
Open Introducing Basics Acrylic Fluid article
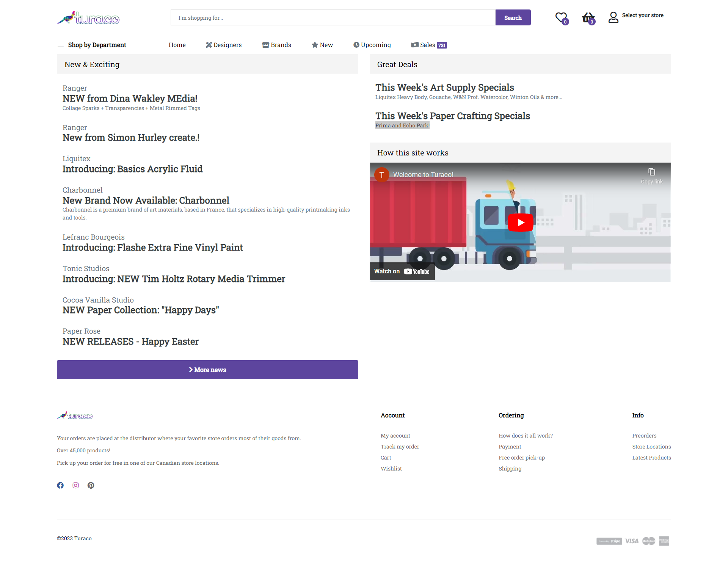[x=133, y=169]
